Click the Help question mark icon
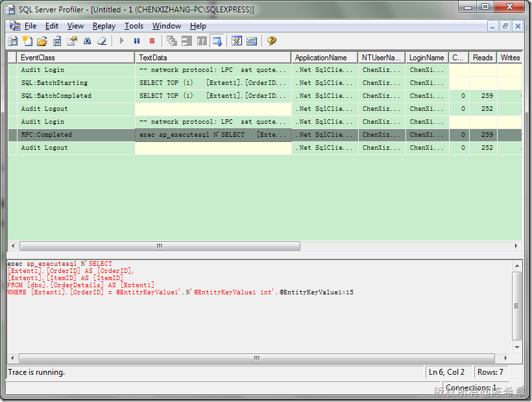This screenshot has height=402, width=532. click(x=272, y=41)
